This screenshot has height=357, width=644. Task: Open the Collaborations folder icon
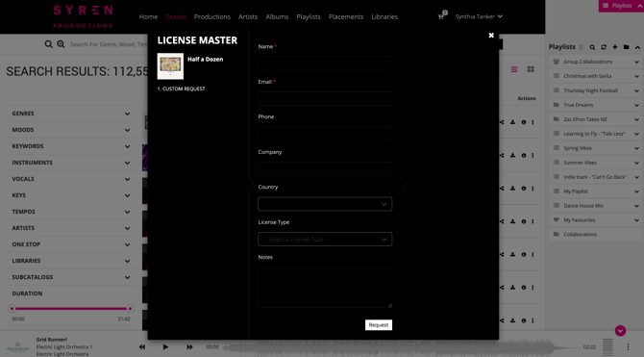(x=557, y=235)
